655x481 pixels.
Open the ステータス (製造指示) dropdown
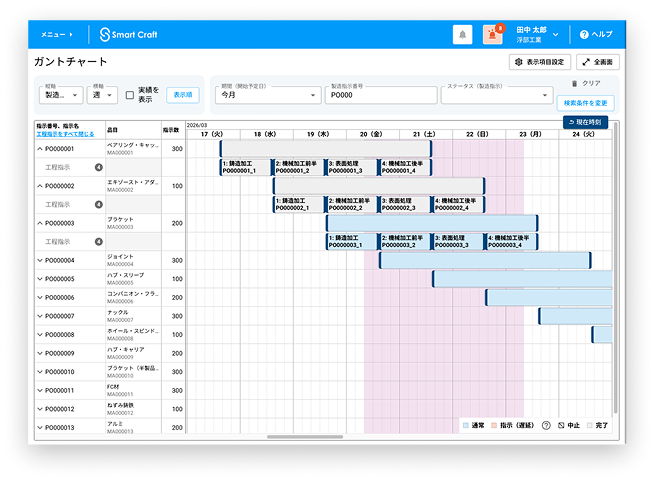coord(495,95)
